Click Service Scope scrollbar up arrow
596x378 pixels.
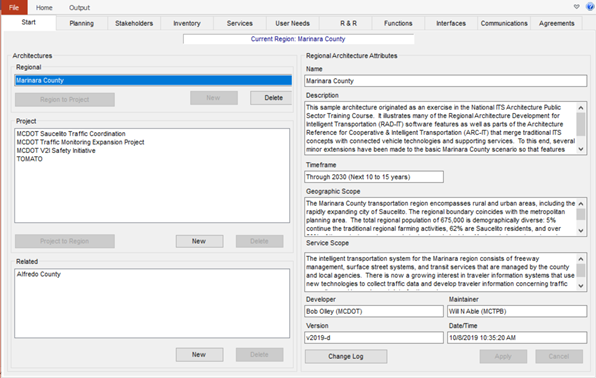[x=581, y=259]
